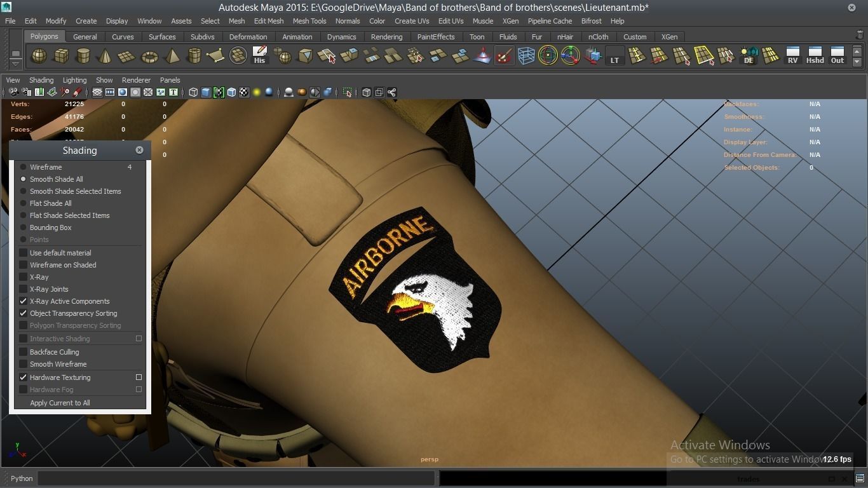This screenshot has height=488, width=868.
Task: Open the File menu
Action: coord(10,21)
